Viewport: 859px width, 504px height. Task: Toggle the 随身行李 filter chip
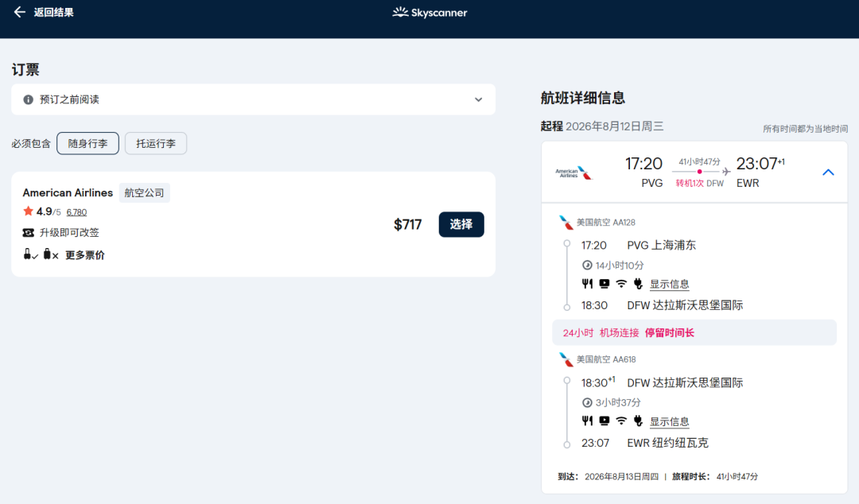[x=87, y=143]
